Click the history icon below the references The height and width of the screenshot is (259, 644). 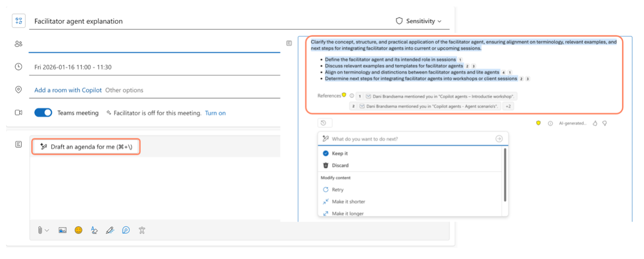324,123
